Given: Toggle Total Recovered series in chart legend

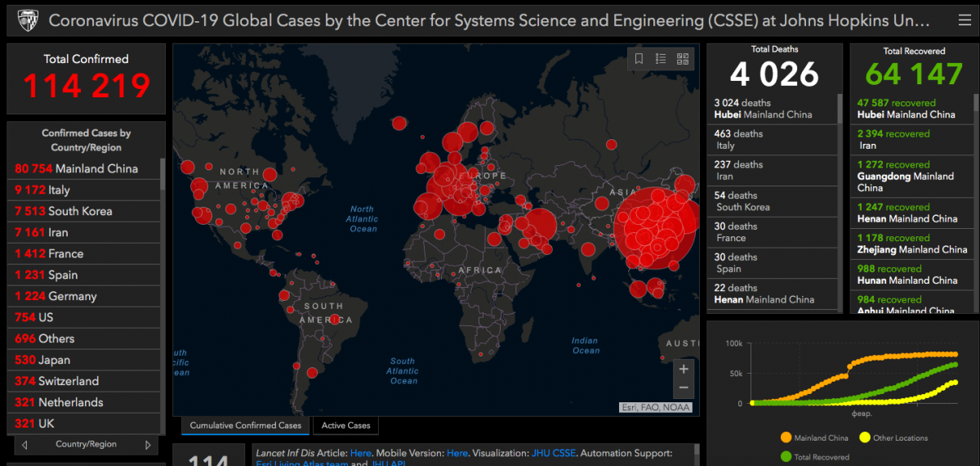Looking at the screenshot, I should tap(814, 457).
